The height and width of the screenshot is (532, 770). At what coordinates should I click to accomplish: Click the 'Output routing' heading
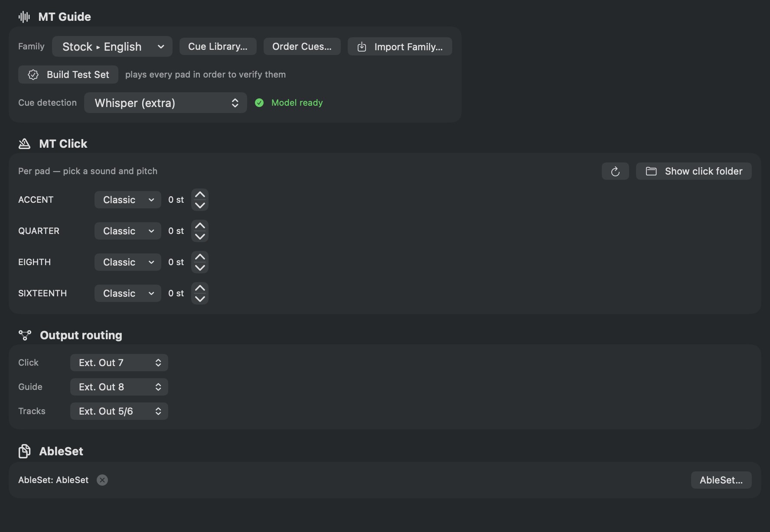click(81, 335)
